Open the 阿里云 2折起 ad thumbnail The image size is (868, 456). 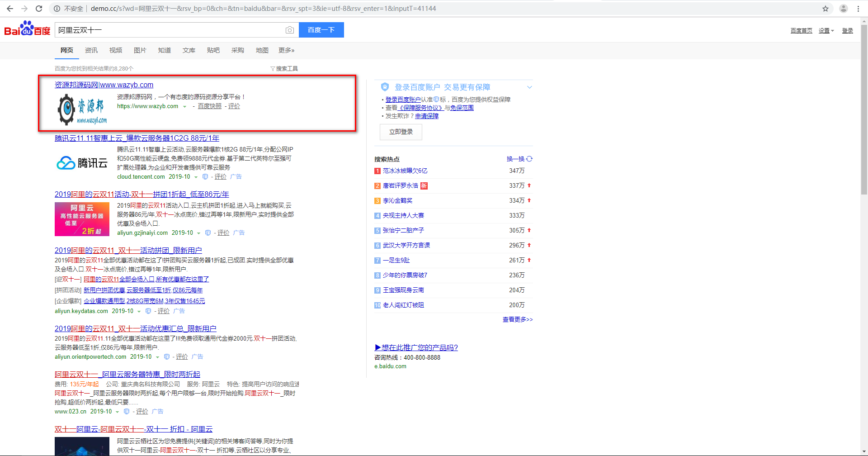[82, 219]
